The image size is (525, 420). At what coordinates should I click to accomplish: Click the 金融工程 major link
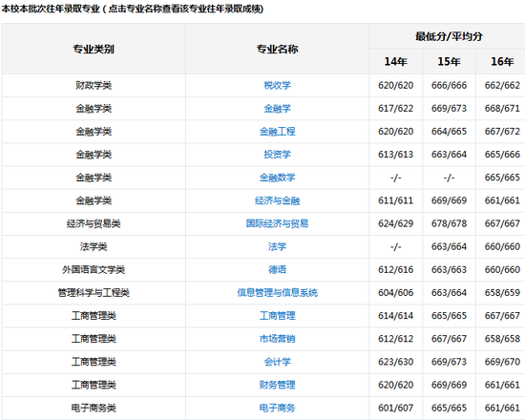(277, 132)
